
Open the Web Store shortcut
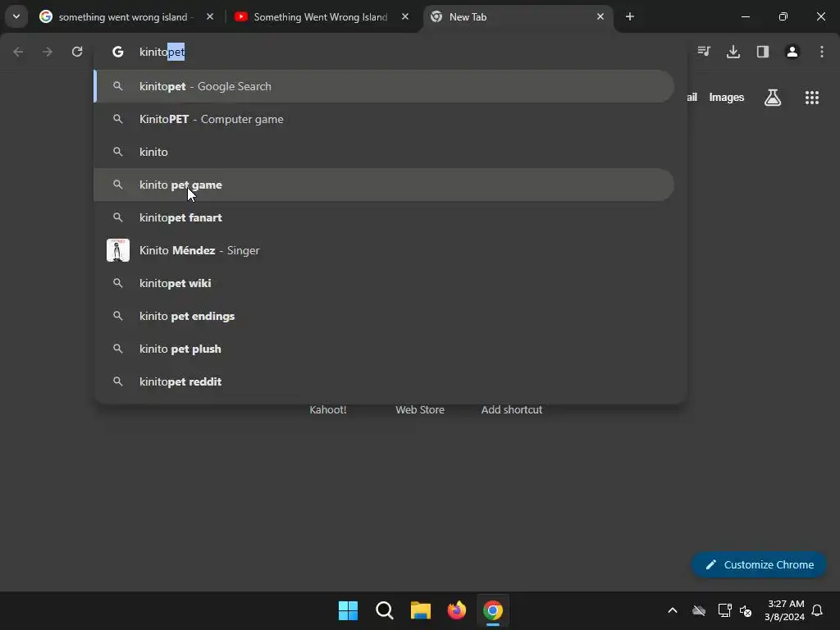(x=420, y=410)
